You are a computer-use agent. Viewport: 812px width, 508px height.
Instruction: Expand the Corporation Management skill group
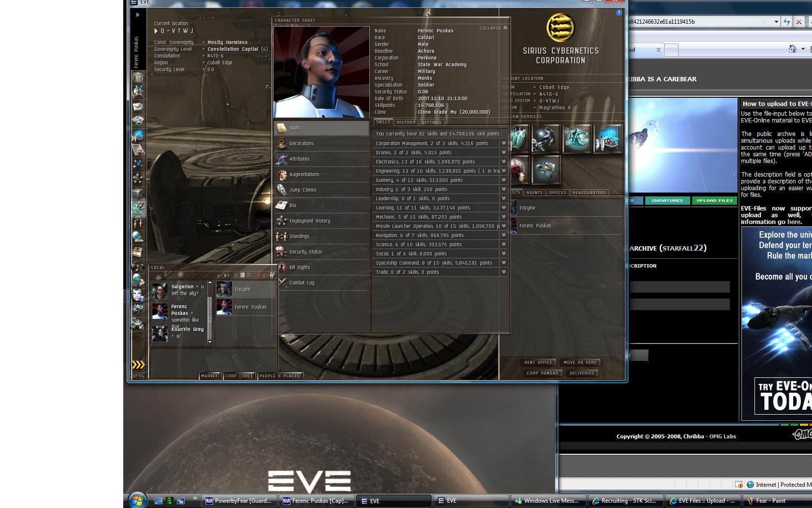(x=504, y=143)
